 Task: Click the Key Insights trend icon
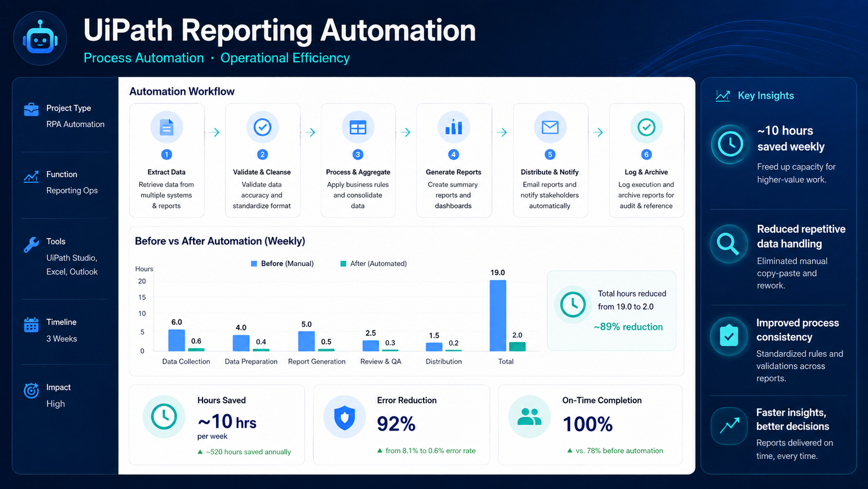coord(723,96)
